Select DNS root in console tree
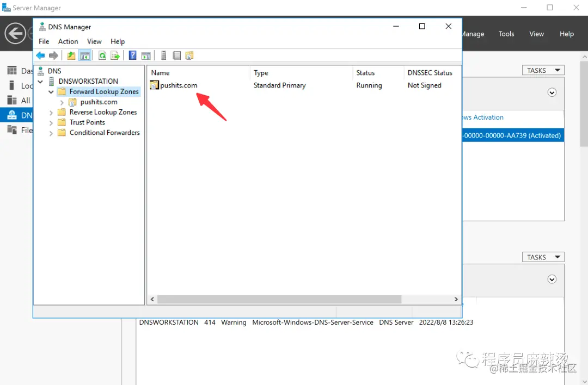Screen dimensions: 588x385 54,71
